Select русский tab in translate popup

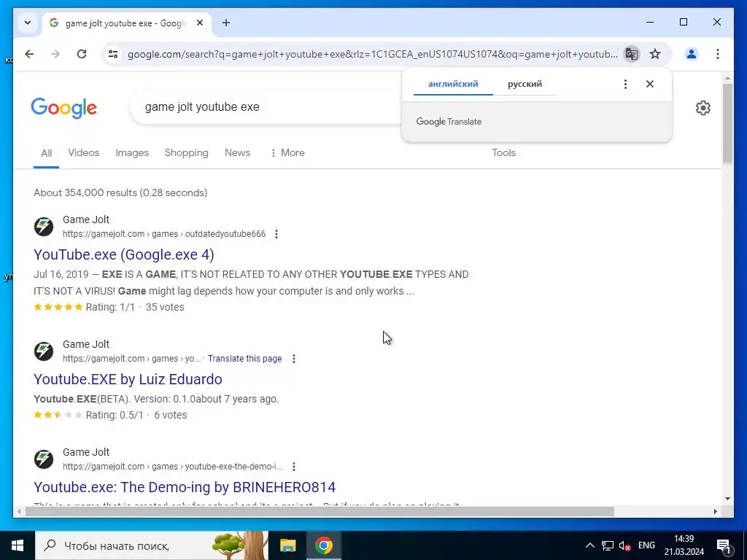pyautogui.click(x=525, y=84)
